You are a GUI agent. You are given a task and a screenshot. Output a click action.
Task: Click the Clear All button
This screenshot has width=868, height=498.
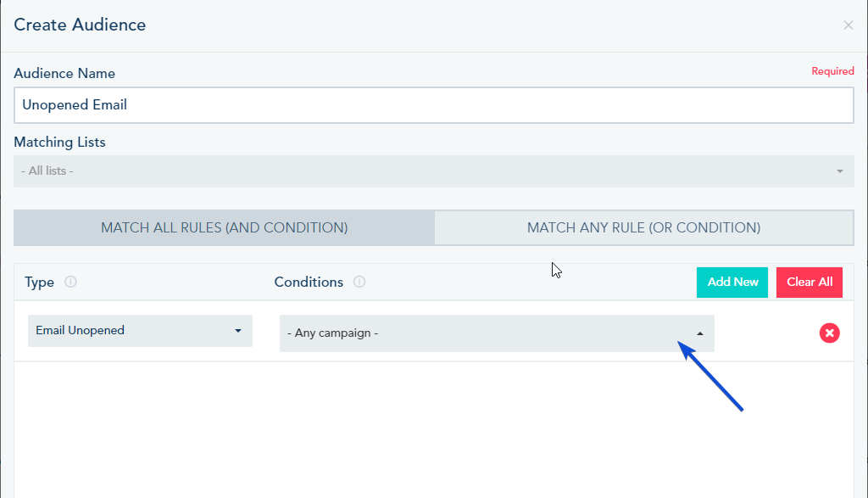(x=810, y=283)
